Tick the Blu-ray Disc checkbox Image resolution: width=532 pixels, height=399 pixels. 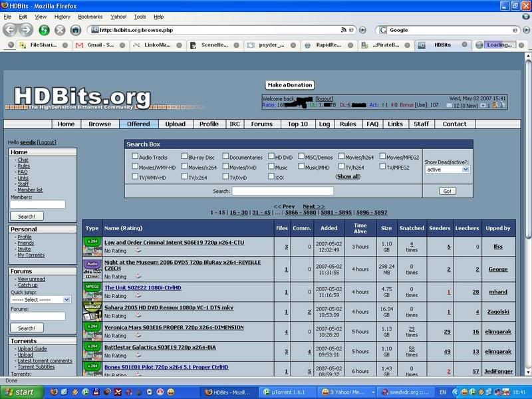[184, 156]
